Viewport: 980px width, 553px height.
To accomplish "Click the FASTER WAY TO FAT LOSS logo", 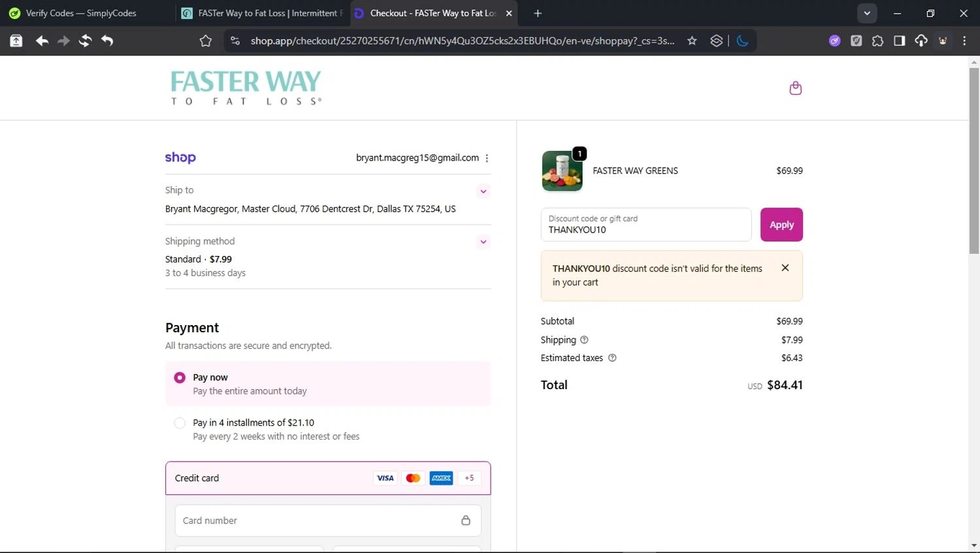I will point(246,87).
